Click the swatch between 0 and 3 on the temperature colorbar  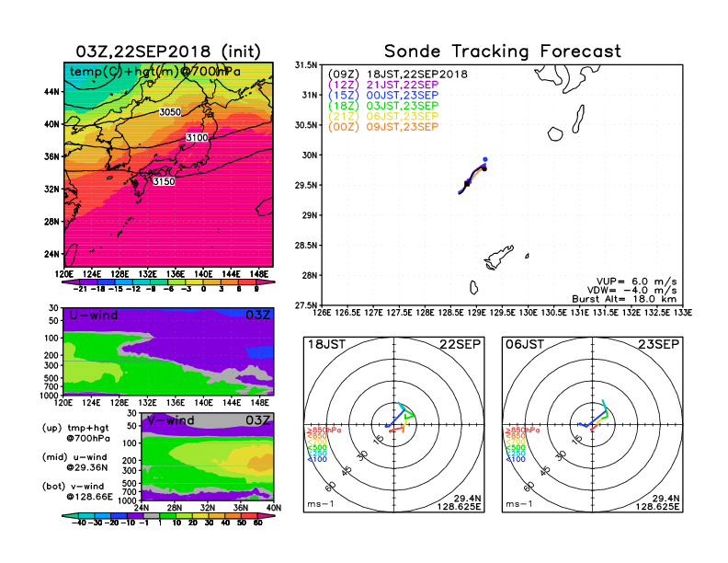pyautogui.click(x=211, y=281)
